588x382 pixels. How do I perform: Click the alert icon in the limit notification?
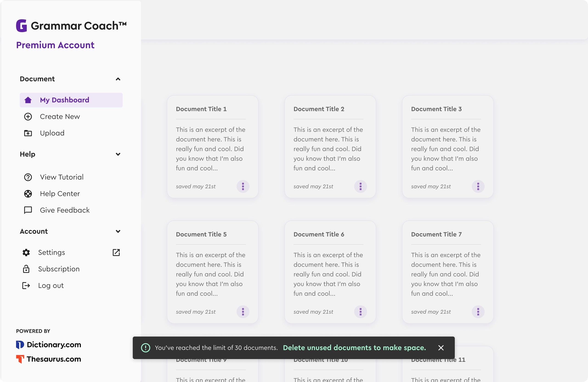click(x=146, y=348)
